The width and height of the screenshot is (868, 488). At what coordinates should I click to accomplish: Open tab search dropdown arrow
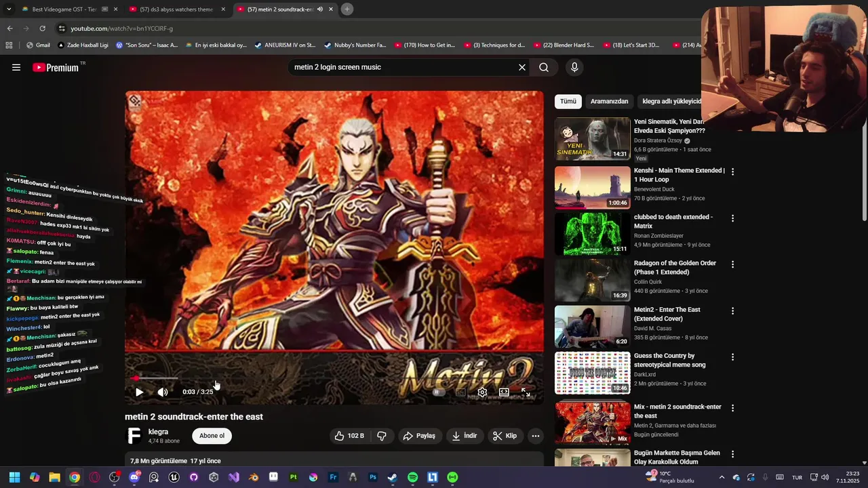9,9
